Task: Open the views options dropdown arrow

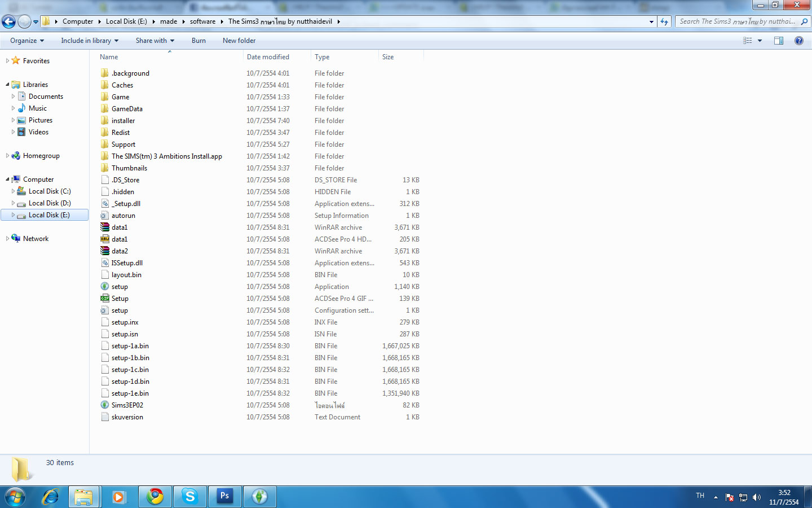Action: tap(760, 41)
